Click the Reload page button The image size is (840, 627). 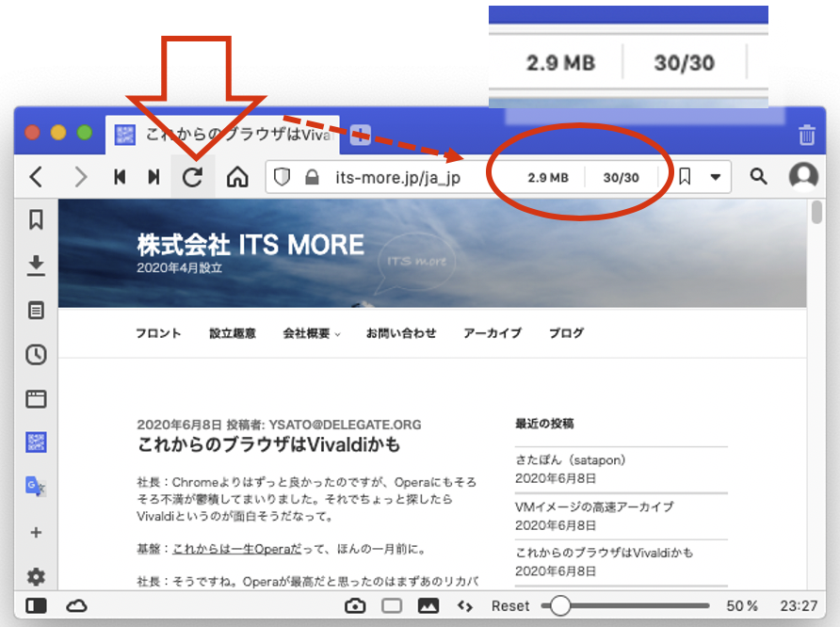[x=192, y=177]
